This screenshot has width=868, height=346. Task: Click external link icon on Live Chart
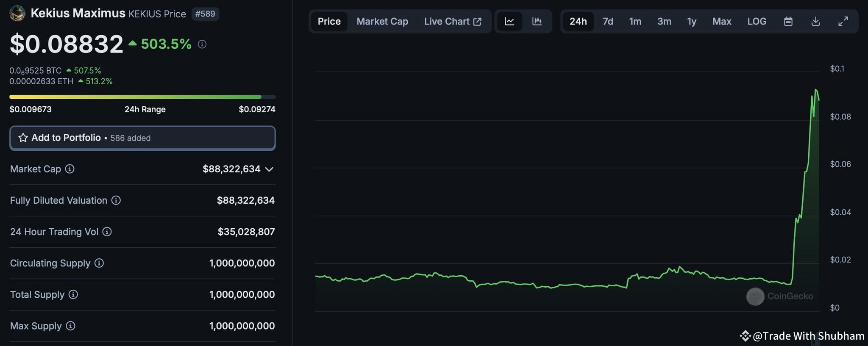tap(477, 22)
